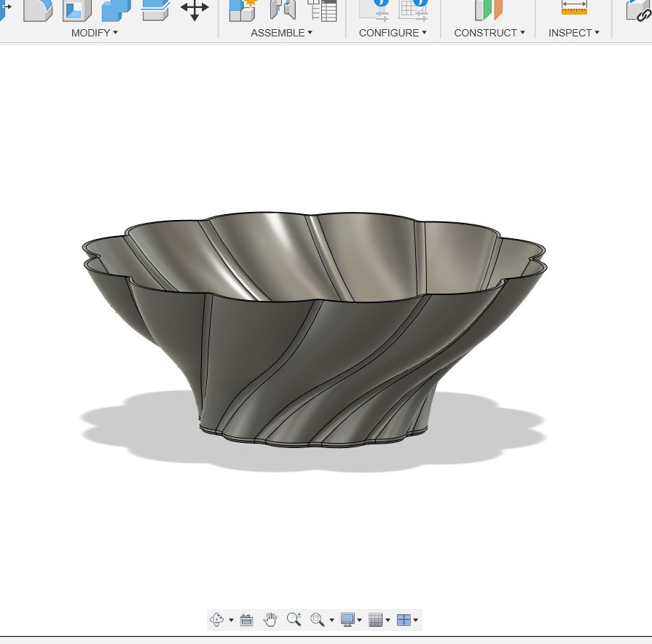Open the Construct dropdown menu
Screen dimensions: 652x644
point(490,33)
